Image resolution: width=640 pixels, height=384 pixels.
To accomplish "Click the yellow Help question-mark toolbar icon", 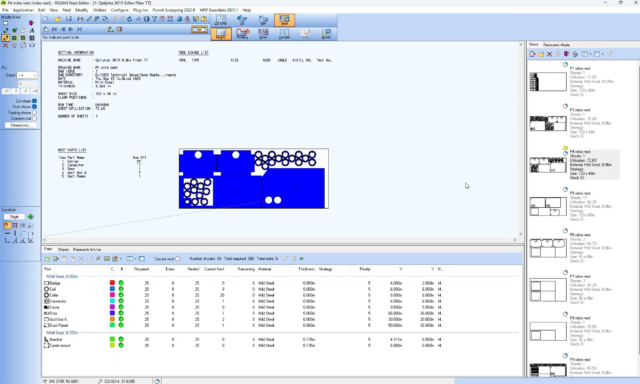I will point(204,19).
